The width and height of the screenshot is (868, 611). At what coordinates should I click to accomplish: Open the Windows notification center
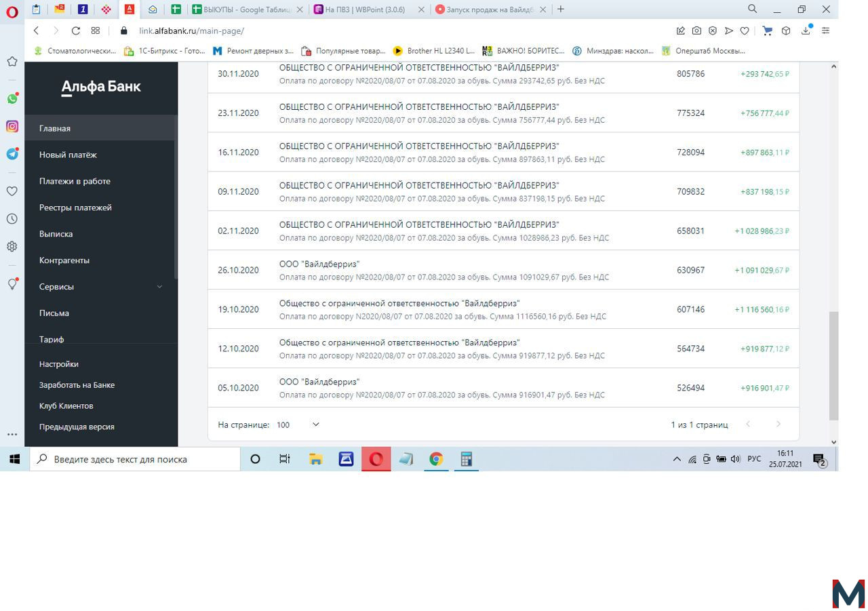(x=819, y=459)
